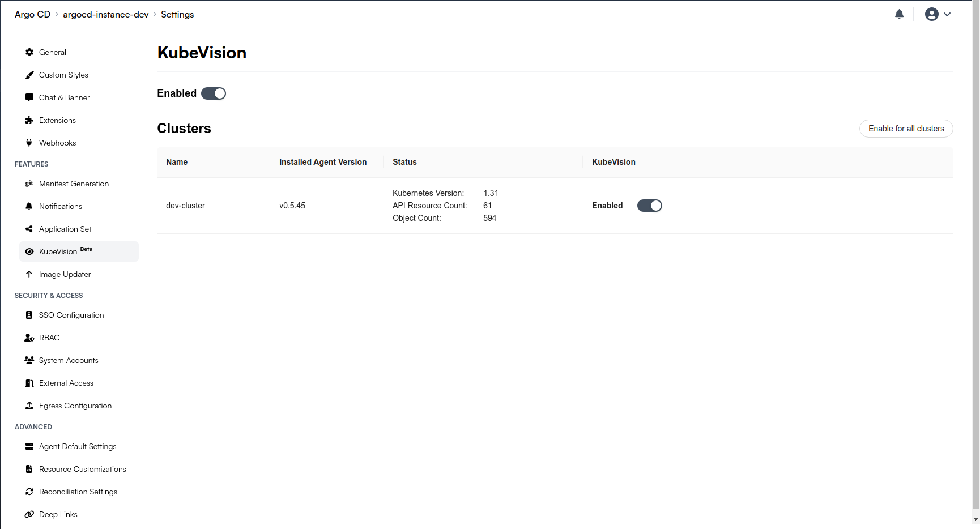Viewport: 980px width, 529px height.
Task: Navigate to Argo CD breadcrumb
Action: (x=32, y=14)
